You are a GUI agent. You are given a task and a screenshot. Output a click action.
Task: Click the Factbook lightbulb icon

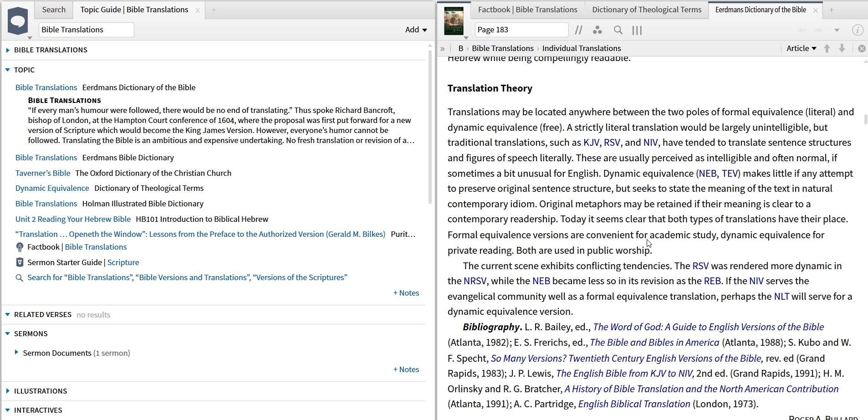[x=20, y=247]
